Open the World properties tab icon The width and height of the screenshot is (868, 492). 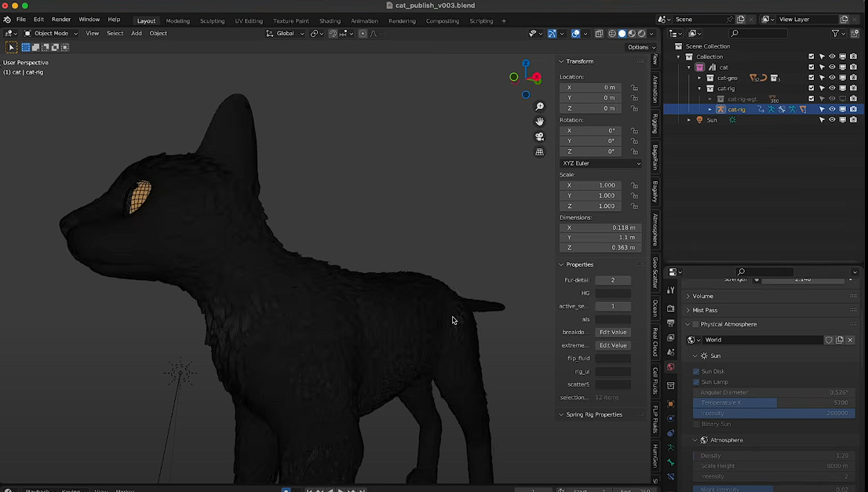coord(671,367)
